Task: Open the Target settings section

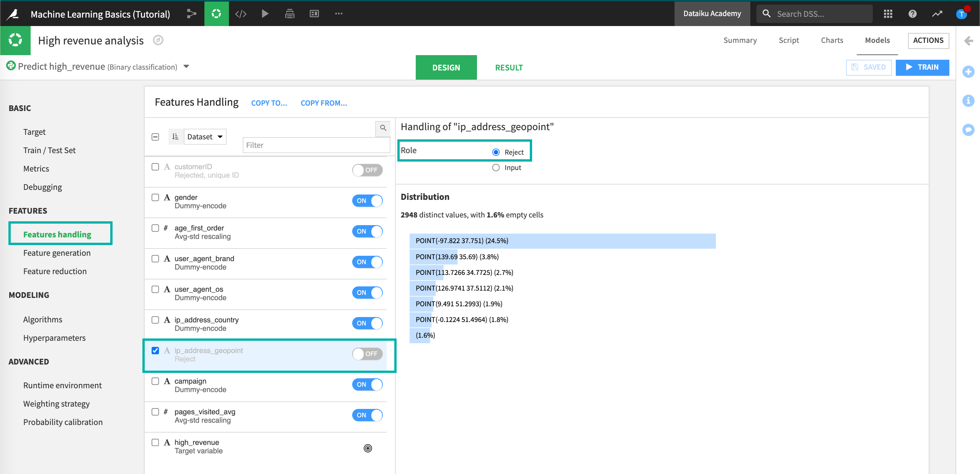Action: tap(34, 132)
